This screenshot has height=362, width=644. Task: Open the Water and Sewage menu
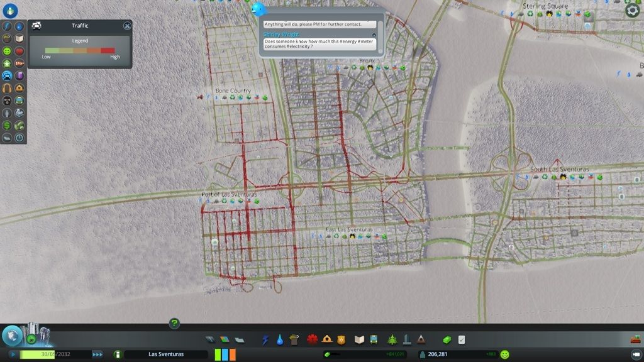[280, 340]
